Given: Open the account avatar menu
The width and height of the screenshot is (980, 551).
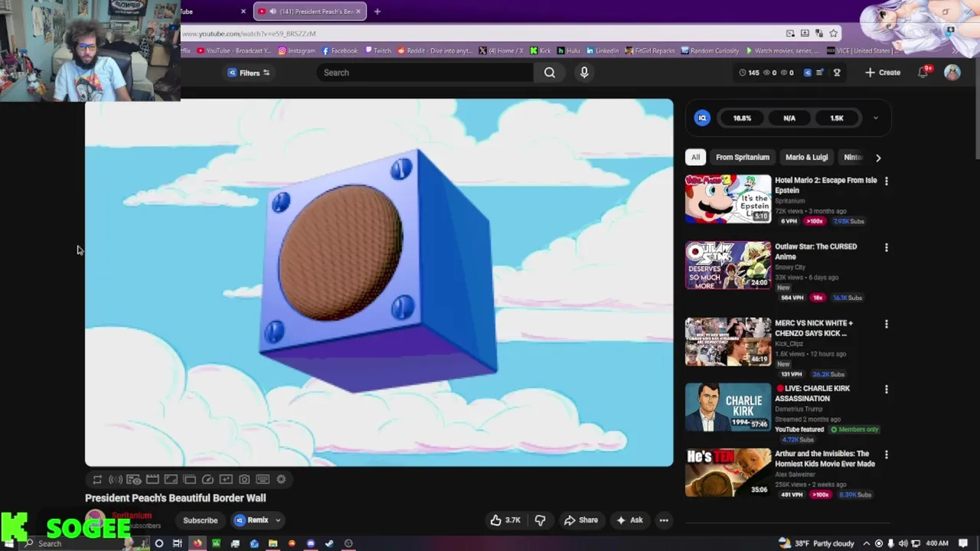Looking at the screenshot, I should coord(952,72).
